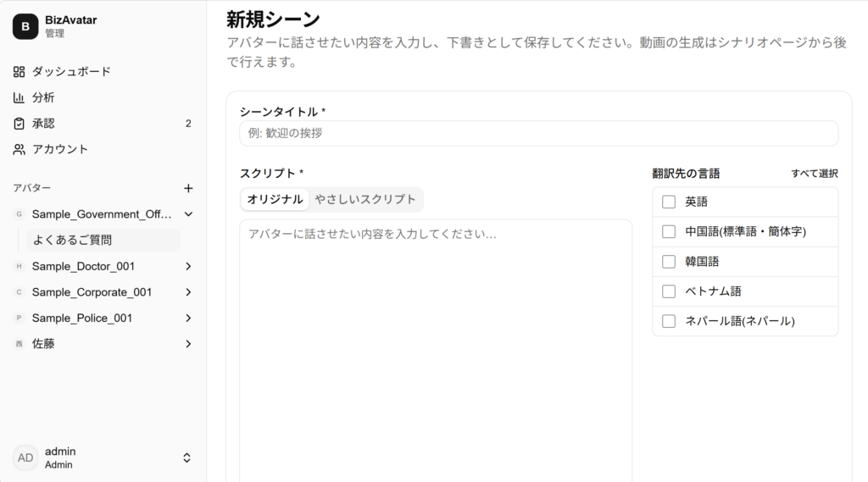Open the Dashboard grid icon

19,71
